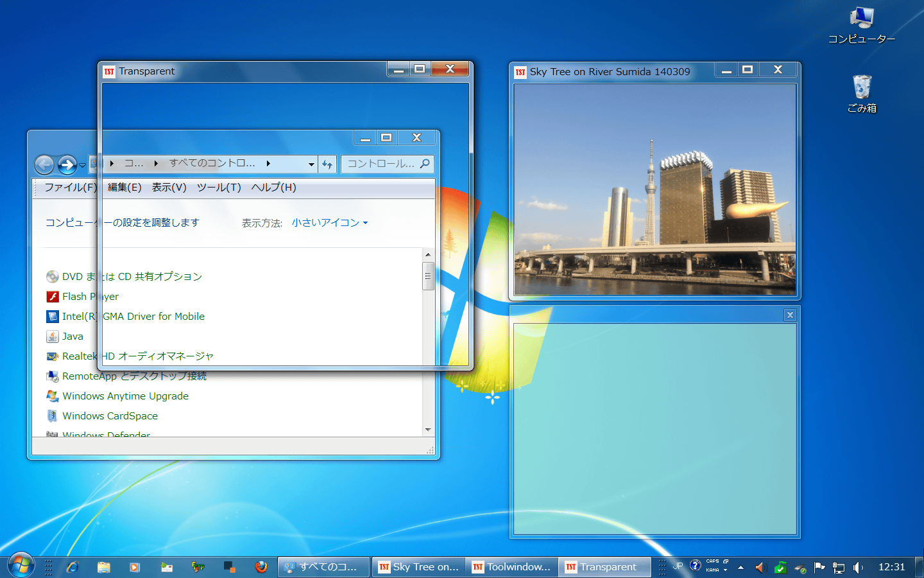Click the green security checkmark tray icon

[x=780, y=567]
